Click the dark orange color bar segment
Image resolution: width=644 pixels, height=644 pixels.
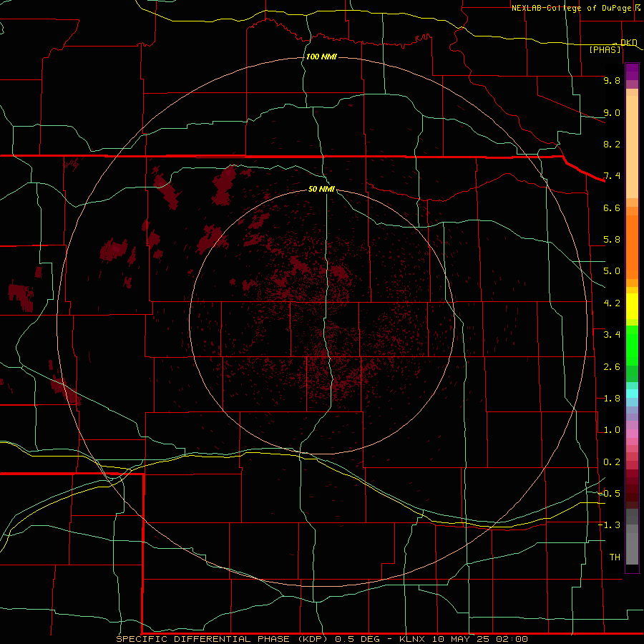pos(632,248)
